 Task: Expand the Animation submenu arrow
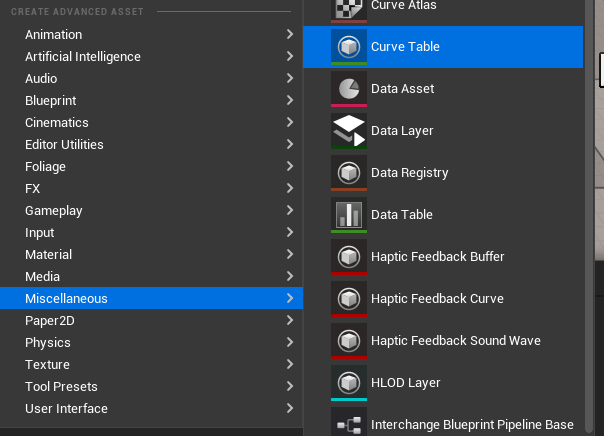[289, 35]
